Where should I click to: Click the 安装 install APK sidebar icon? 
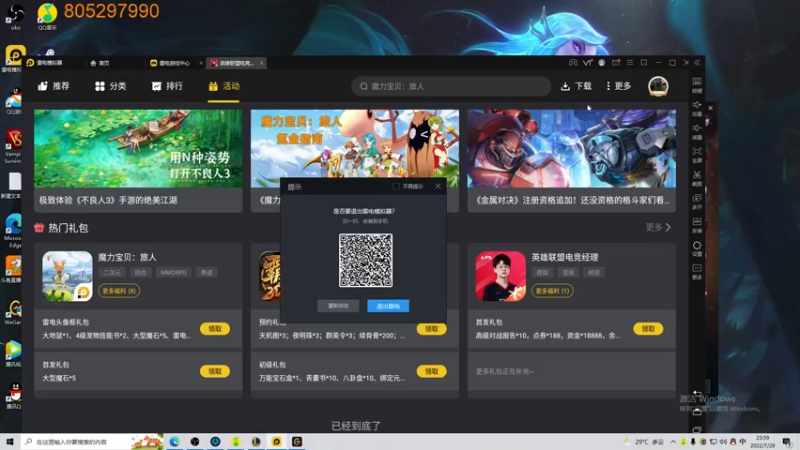pyautogui.click(x=697, y=225)
